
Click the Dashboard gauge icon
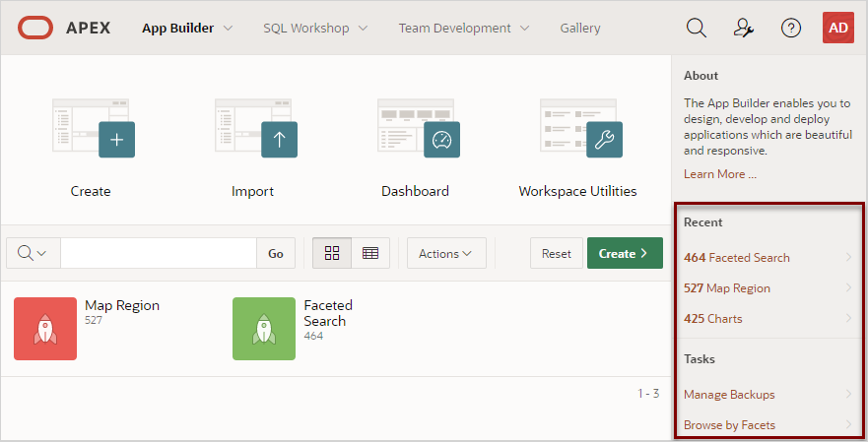(419, 128)
